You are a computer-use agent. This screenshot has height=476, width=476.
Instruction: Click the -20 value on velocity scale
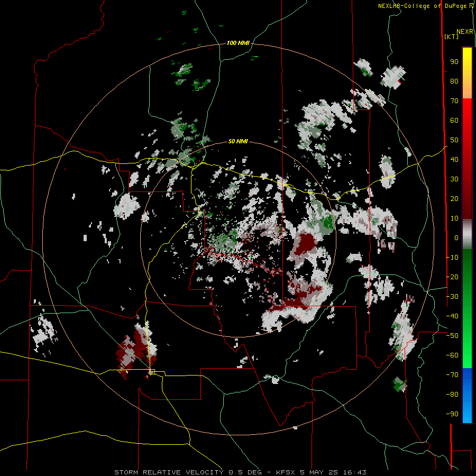[x=452, y=277]
